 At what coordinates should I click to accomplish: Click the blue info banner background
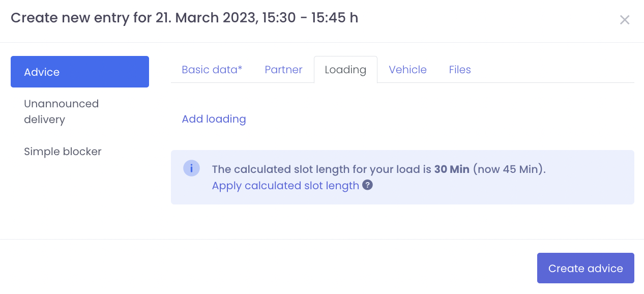pyautogui.click(x=509, y=191)
